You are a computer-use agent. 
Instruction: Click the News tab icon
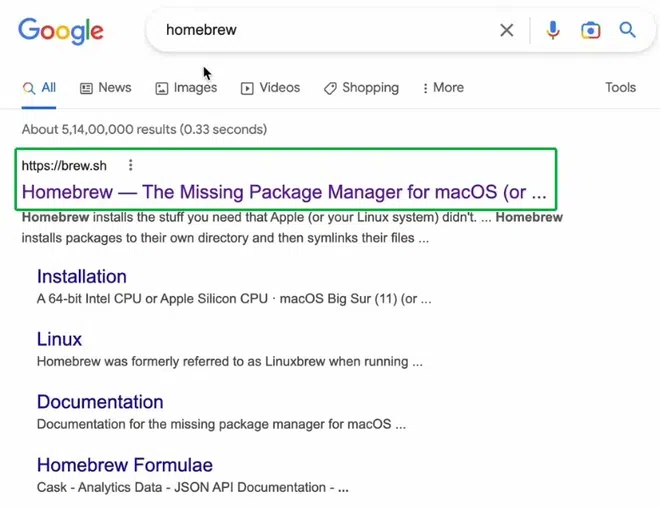coord(87,88)
